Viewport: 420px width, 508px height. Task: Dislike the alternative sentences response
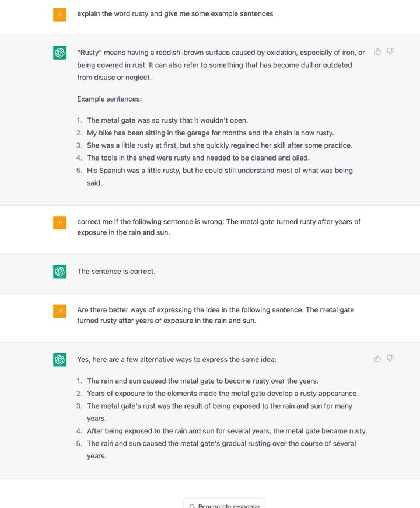[390, 359]
